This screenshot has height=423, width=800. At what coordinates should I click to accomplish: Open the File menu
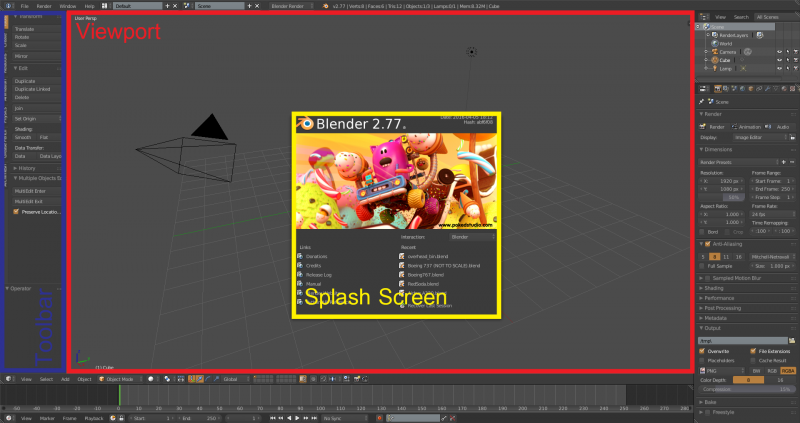coord(24,6)
